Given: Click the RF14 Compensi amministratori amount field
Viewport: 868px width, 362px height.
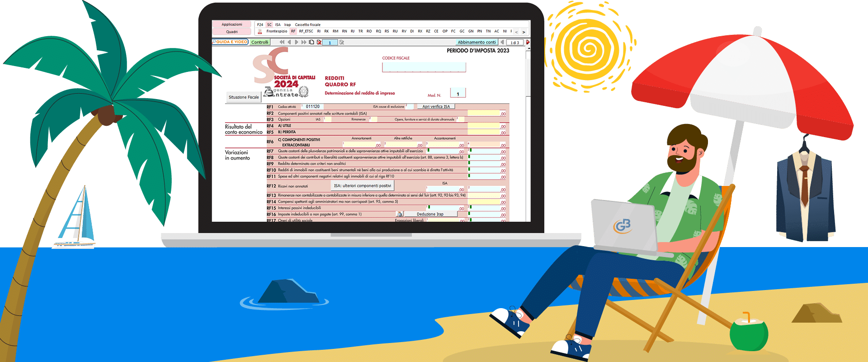Looking at the screenshot, I should click(x=484, y=202).
